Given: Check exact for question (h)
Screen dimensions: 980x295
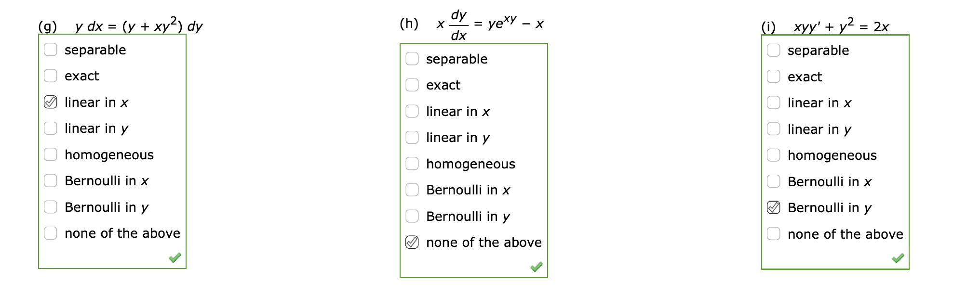Looking at the screenshot, I should click(x=412, y=84).
